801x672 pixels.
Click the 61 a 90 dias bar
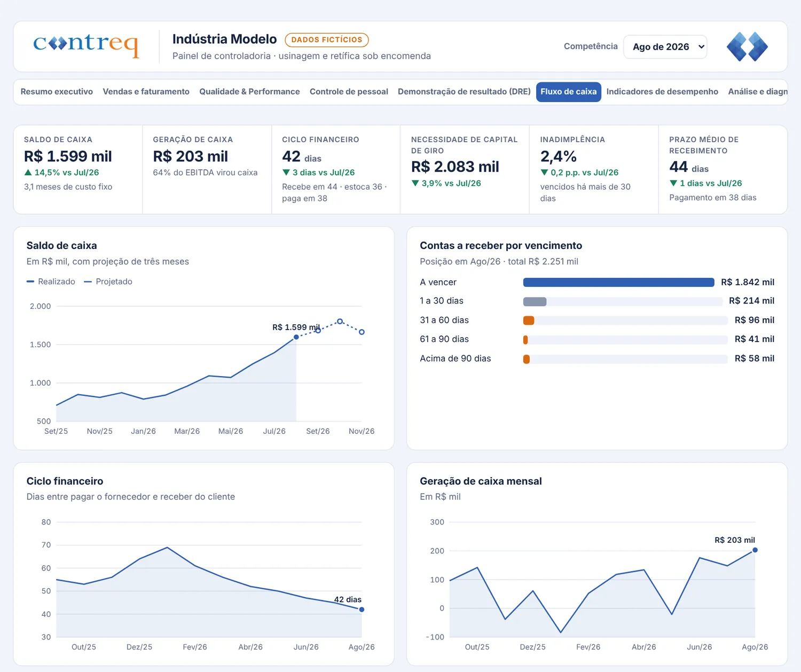525,340
